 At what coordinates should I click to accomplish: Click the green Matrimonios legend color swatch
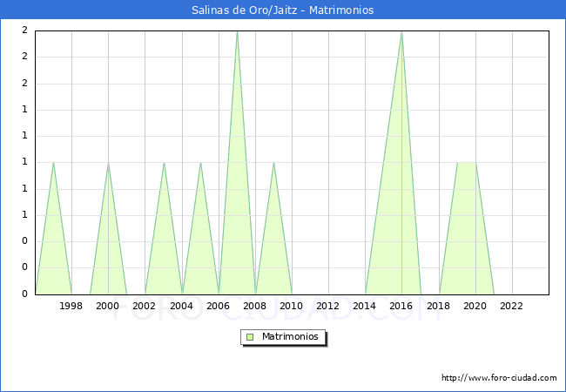(250, 337)
